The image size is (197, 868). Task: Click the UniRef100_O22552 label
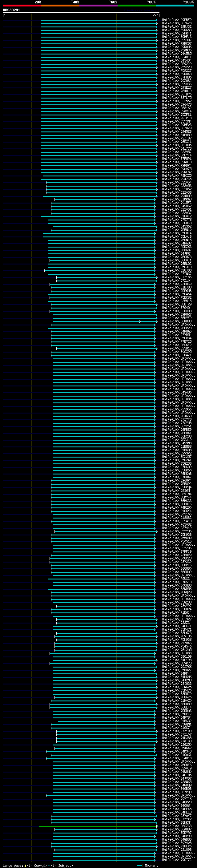176,101
